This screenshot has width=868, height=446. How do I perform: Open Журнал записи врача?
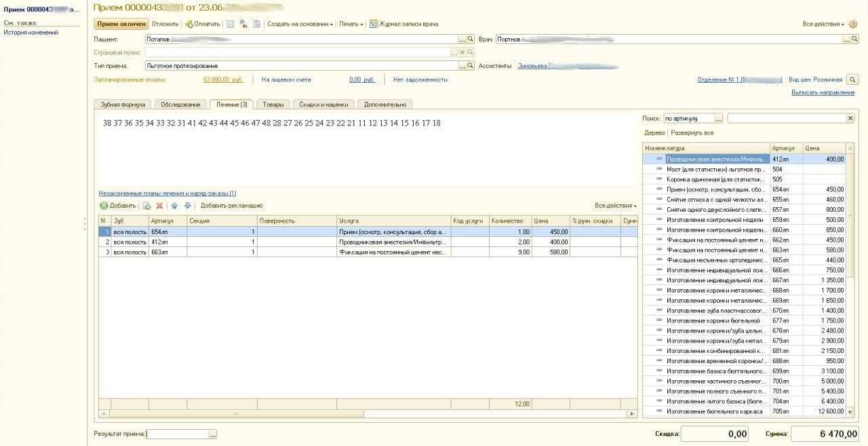tap(403, 24)
